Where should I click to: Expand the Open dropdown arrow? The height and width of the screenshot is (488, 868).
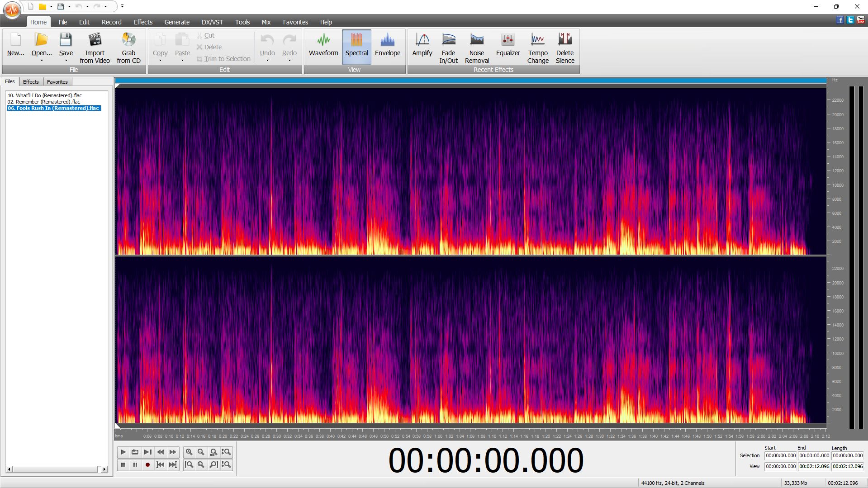click(42, 61)
